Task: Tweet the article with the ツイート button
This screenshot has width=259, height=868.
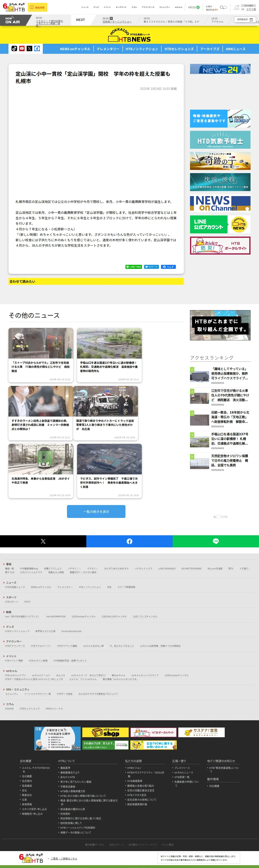Action: [x=151, y=267]
